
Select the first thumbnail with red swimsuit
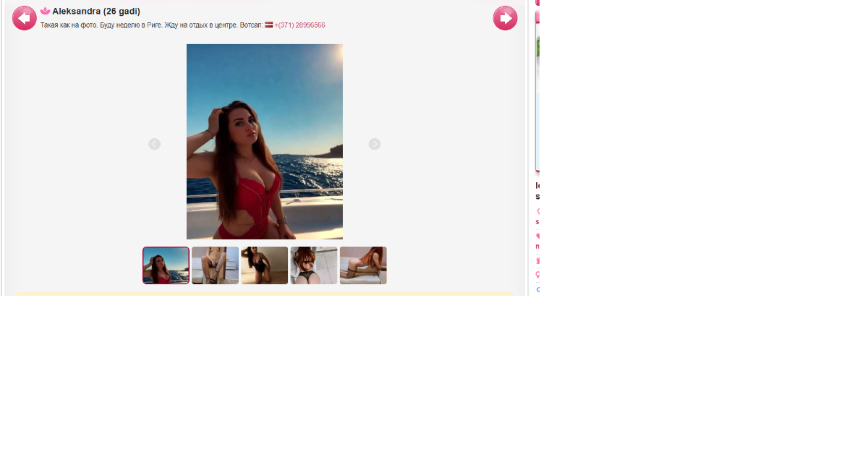point(166,265)
